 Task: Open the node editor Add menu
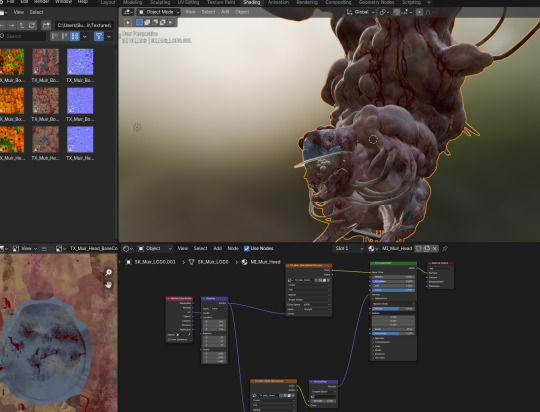217,248
